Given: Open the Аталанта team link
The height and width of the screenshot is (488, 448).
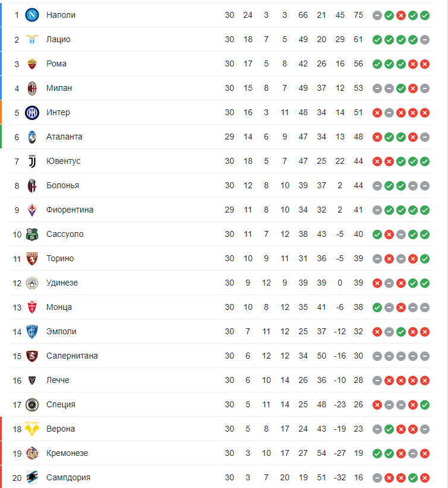Looking at the screenshot, I should point(64,137).
